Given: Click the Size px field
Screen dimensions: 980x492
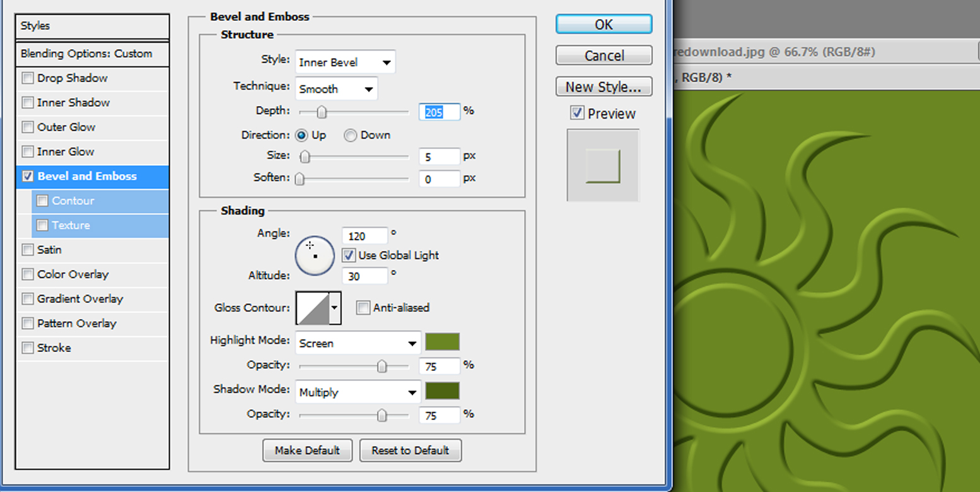Looking at the screenshot, I should coord(440,156).
